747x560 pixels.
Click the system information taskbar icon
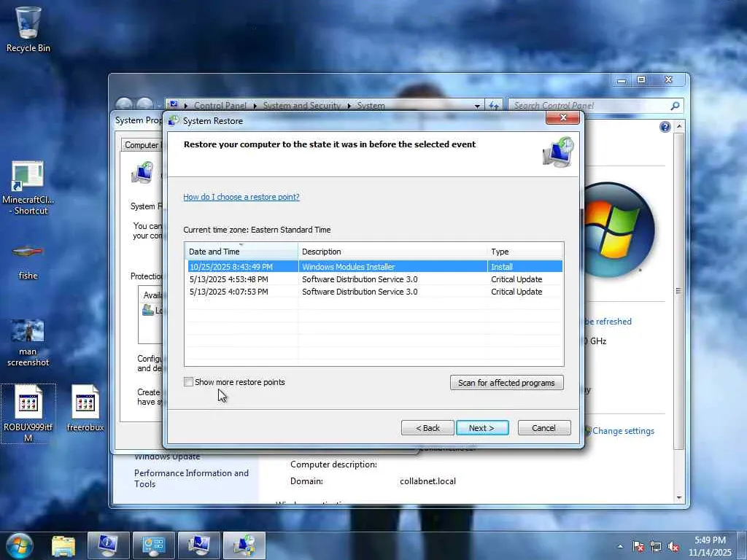108,545
